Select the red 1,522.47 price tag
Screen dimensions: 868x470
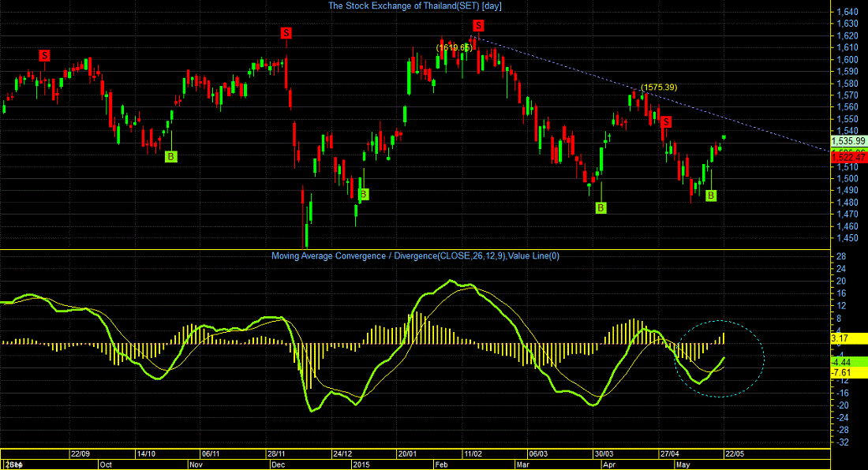pos(848,159)
